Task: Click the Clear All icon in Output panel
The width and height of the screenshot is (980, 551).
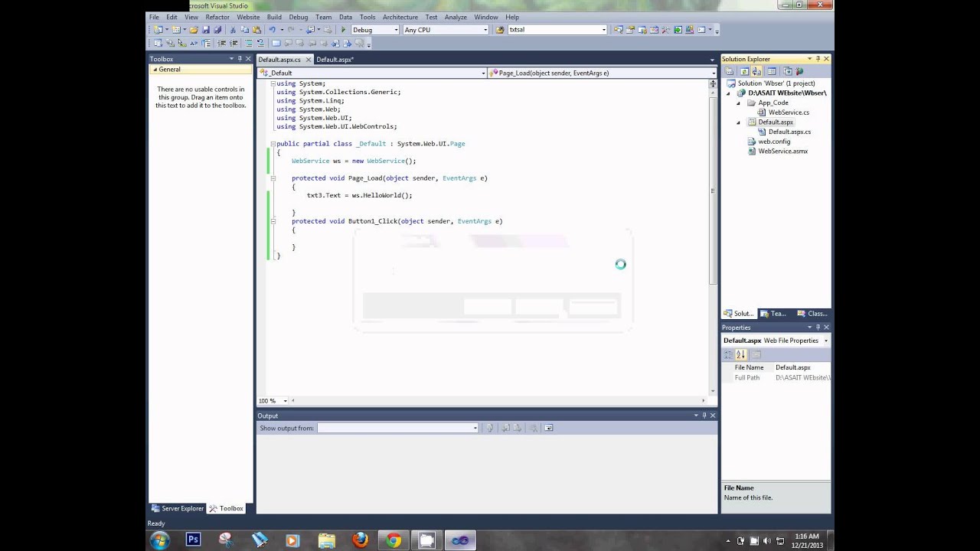Action: 534,428
